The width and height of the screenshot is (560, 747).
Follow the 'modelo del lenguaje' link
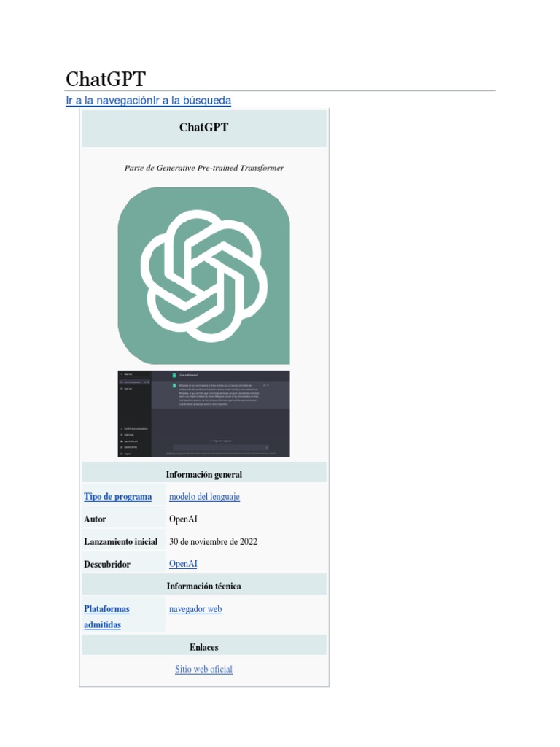click(x=204, y=496)
